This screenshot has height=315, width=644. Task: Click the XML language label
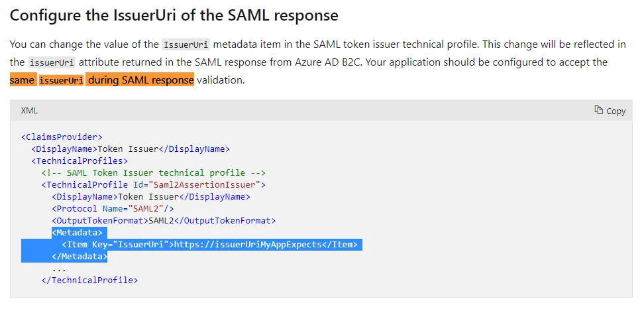pyautogui.click(x=29, y=111)
